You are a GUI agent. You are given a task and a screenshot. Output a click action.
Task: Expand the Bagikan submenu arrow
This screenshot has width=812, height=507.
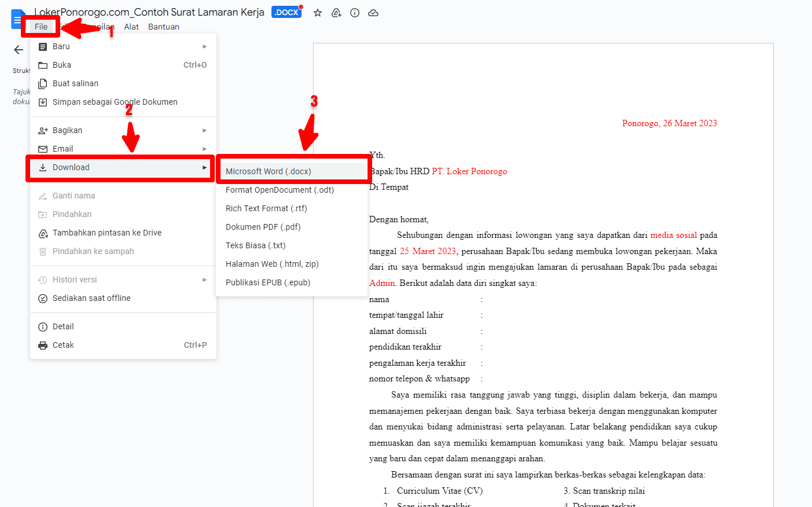click(204, 130)
